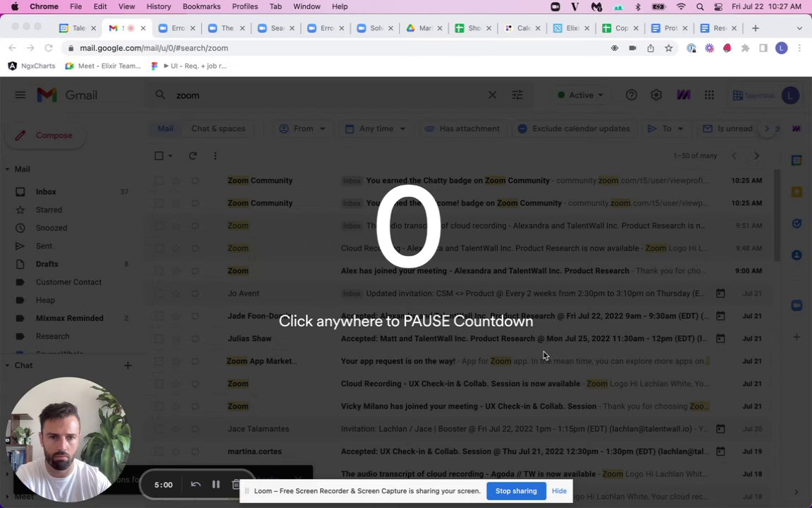
Task: Open Google apps grid icon
Action: pyautogui.click(x=710, y=95)
